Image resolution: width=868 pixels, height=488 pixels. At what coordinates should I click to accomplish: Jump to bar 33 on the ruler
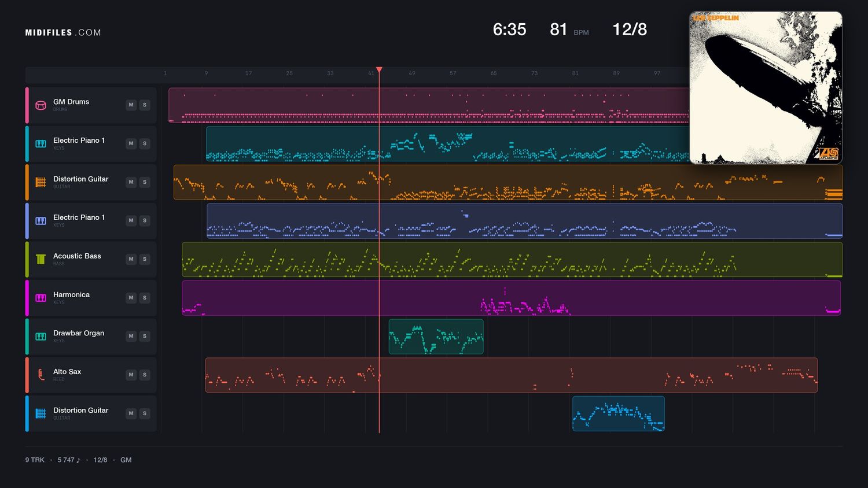(x=330, y=73)
